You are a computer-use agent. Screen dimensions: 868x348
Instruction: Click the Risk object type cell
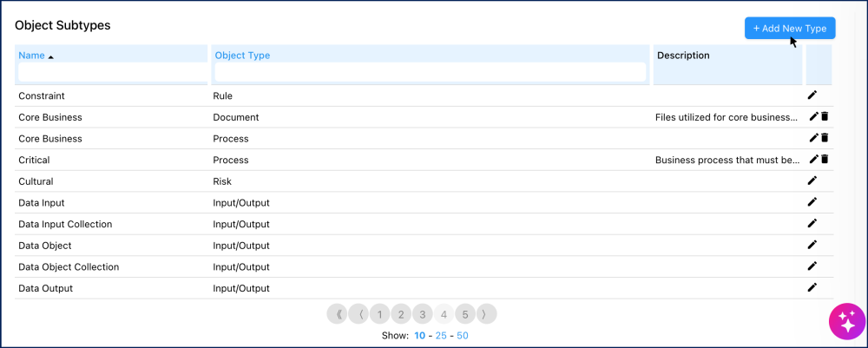point(222,181)
